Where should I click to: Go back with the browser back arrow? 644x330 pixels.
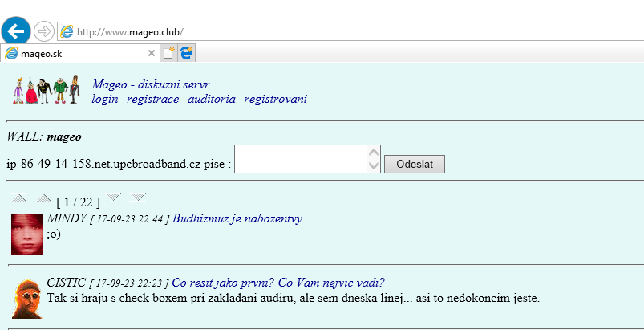coord(16,31)
